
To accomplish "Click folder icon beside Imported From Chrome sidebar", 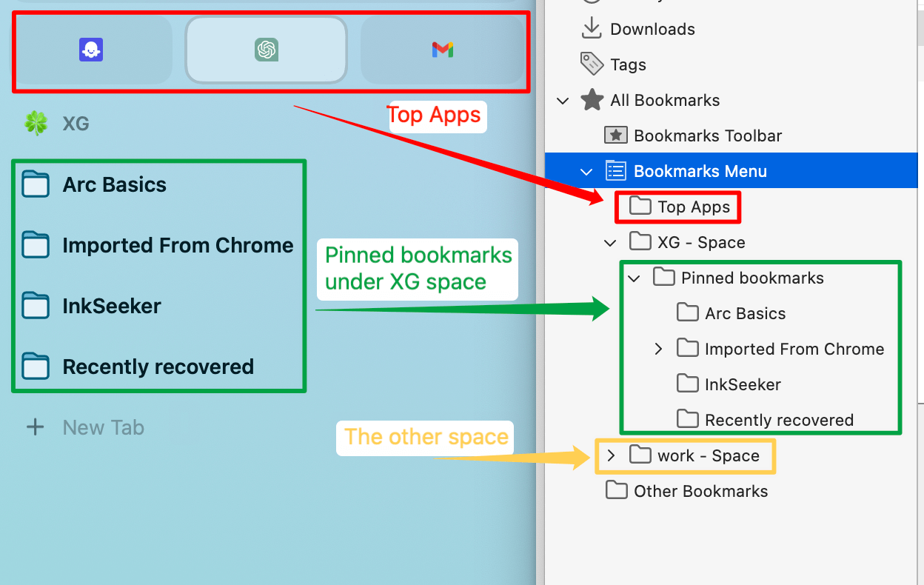I will pos(36,245).
